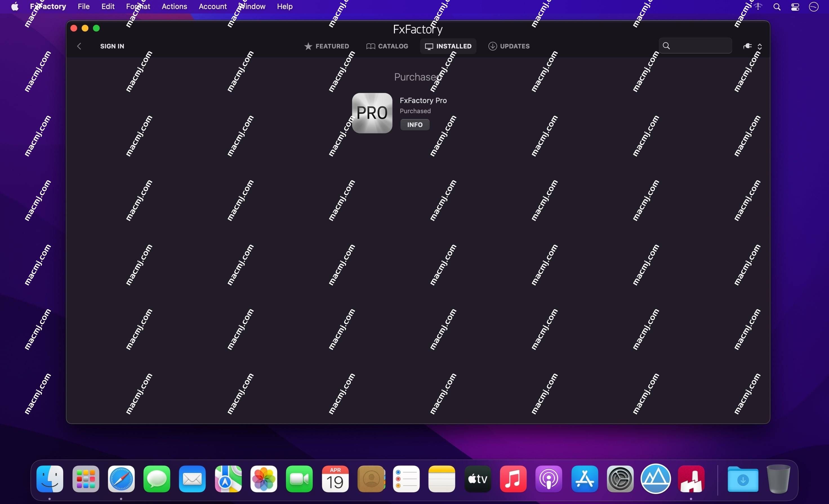Switch to the Catalog tab

387,46
